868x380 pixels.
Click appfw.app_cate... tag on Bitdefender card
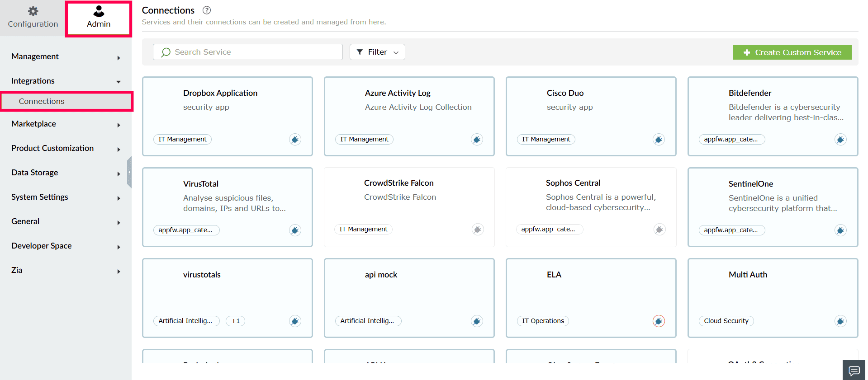(732, 139)
